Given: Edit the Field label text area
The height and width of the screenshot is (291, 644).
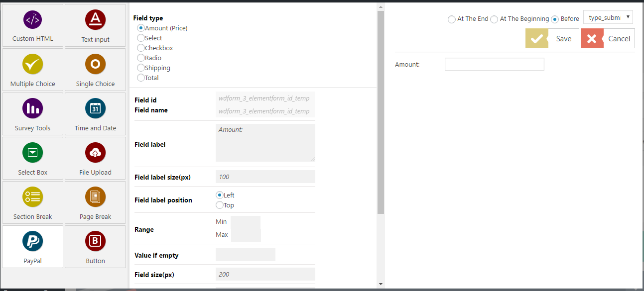Looking at the screenshot, I should point(265,143).
